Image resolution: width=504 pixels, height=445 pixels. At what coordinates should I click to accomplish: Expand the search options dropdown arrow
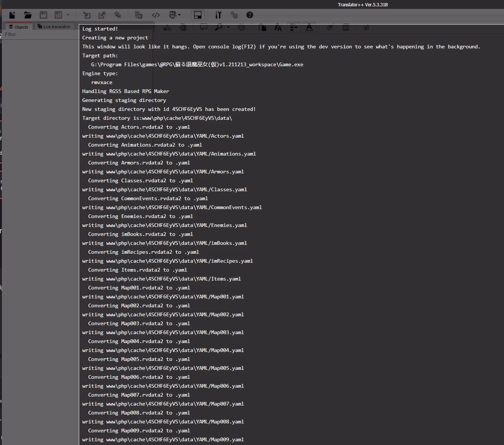coord(228,28)
